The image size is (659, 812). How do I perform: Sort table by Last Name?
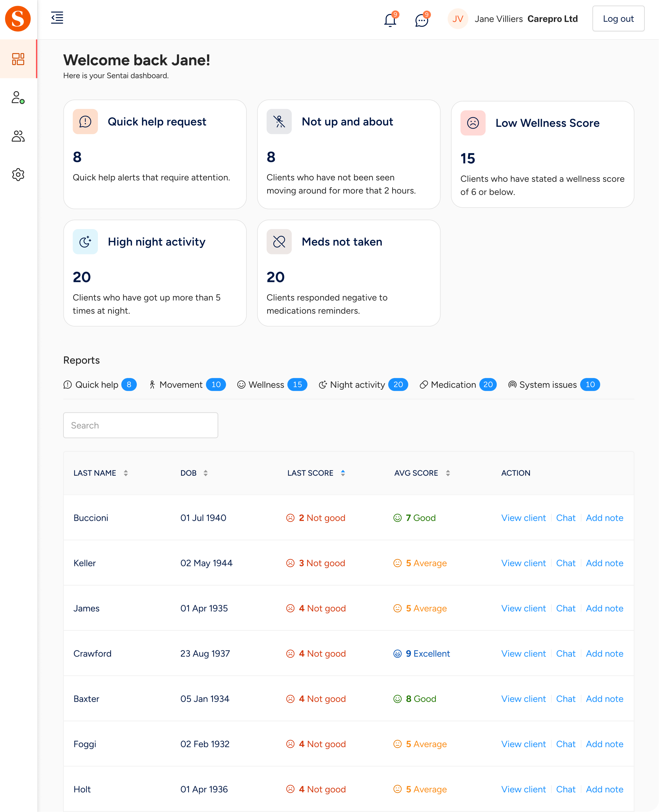click(126, 473)
